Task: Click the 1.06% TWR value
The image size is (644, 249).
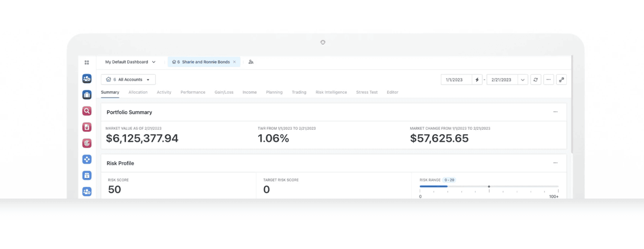Action: pyautogui.click(x=274, y=138)
